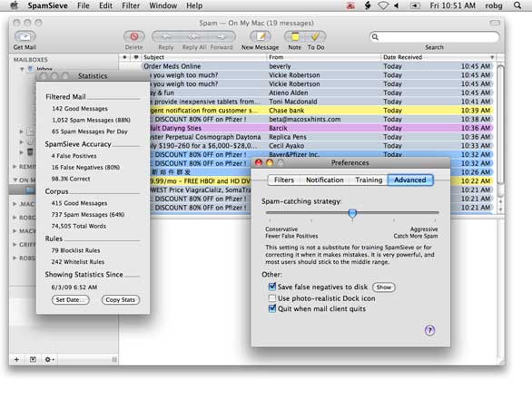
Task: Enable Use photo-realistic Dock icon
Action: (x=272, y=298)
